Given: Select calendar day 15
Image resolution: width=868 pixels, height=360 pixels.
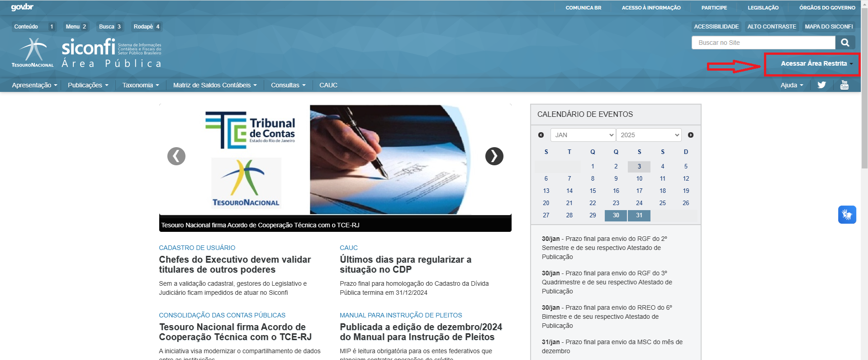Looking at the screenshot, I should [593, 191].
